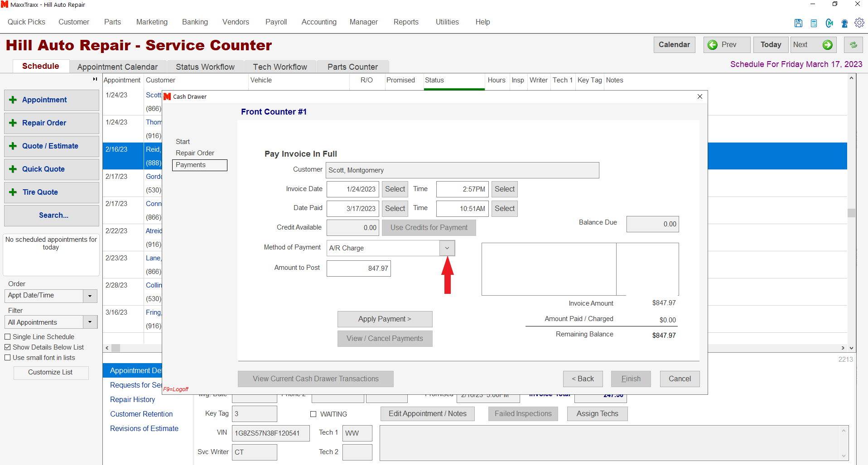Enable Use small font in lists
The height and width of the screenshot is (465, 868).
point(8,358)
